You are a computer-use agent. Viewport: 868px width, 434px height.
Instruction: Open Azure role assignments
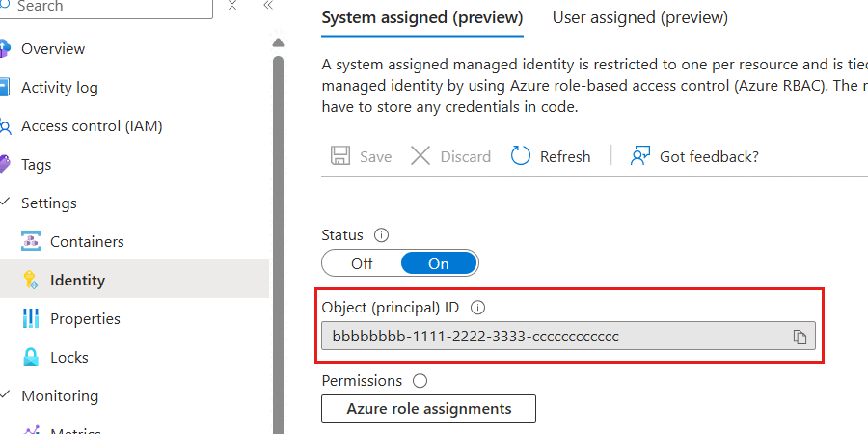(428, 409)
